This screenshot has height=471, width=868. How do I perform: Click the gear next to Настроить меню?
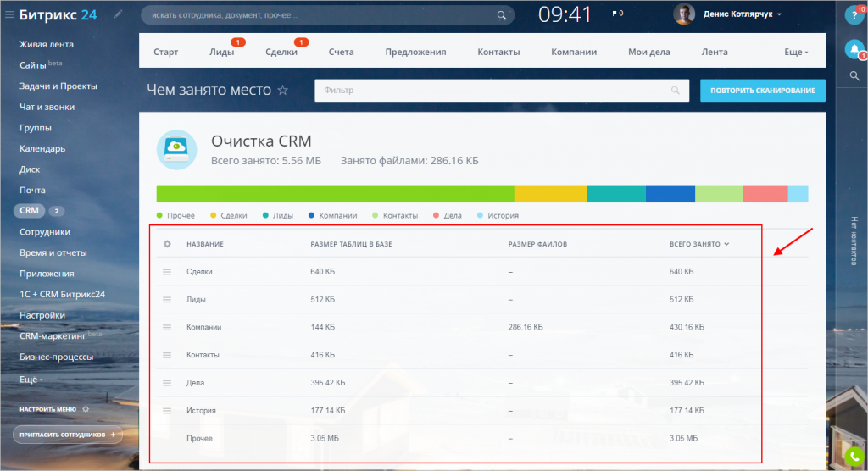[x=86, y=409]
